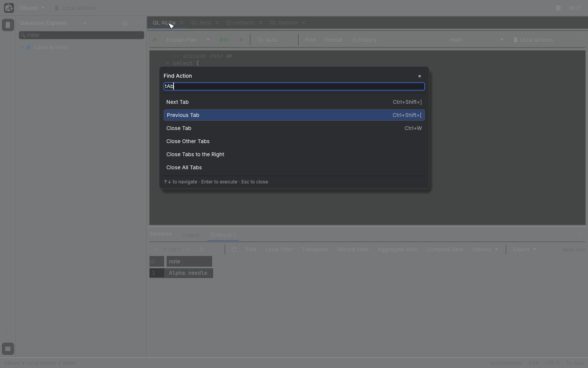Open the main schema dropdown
The width and height of the screenshot is (588, 368).
point(476,40)
